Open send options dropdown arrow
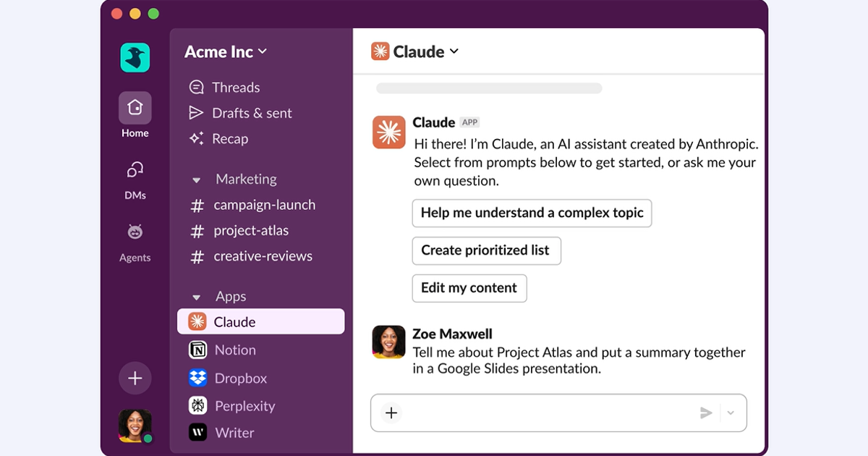The image size is (868, 456). [x=731, y=413]
